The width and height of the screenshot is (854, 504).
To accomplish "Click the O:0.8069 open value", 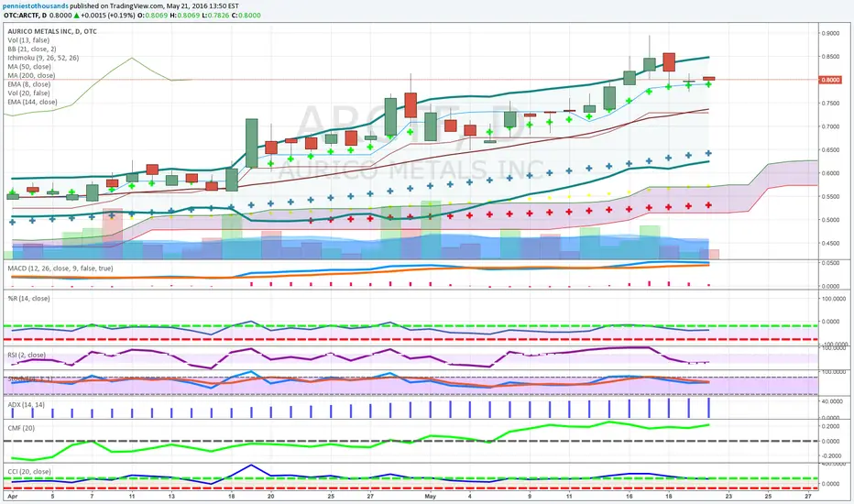I will click(152, 16).
